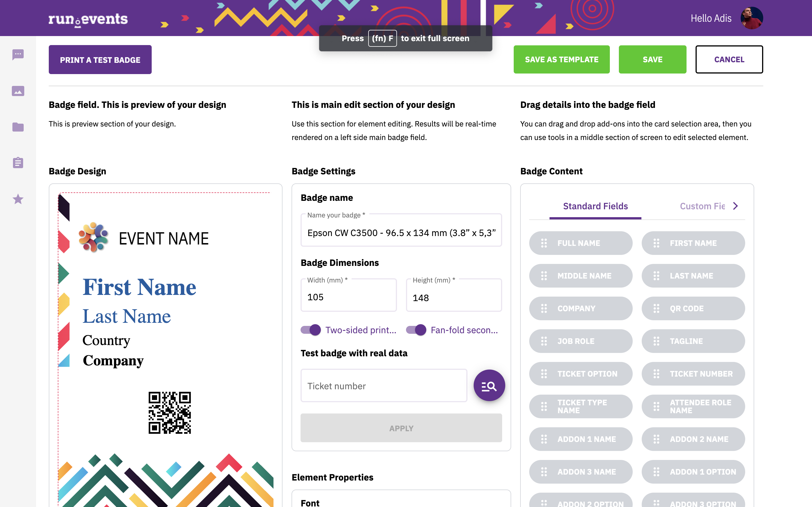
Task: Select the QR code on badge preview
Action: pyautogui.click(x=170, y=412)
